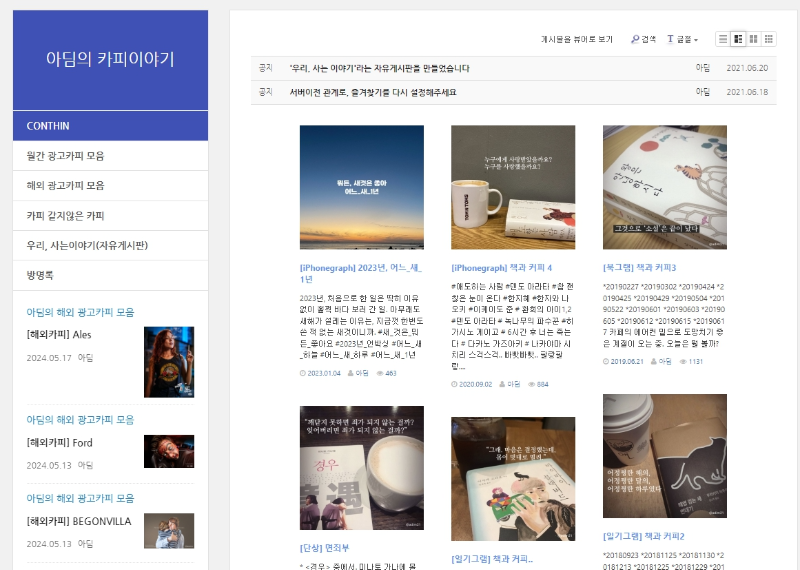Click author 아딤 on 2021.06.20 notice
Image resolution: width=800 pixels, height=570 pixels.
pos(703,68)
